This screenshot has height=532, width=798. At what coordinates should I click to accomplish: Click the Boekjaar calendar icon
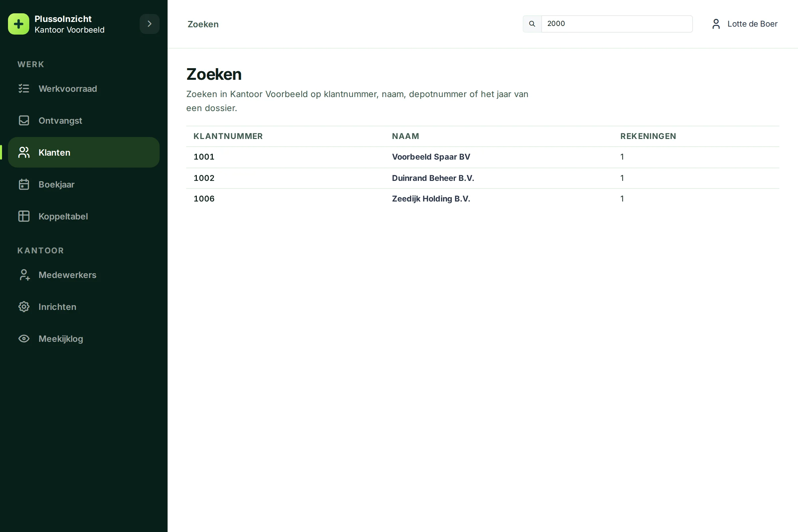[24, 184]
